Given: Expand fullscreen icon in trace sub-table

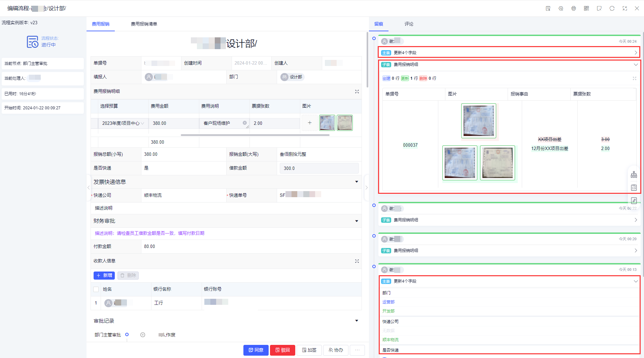Looking at the screenshot, I should pos(635,78).
